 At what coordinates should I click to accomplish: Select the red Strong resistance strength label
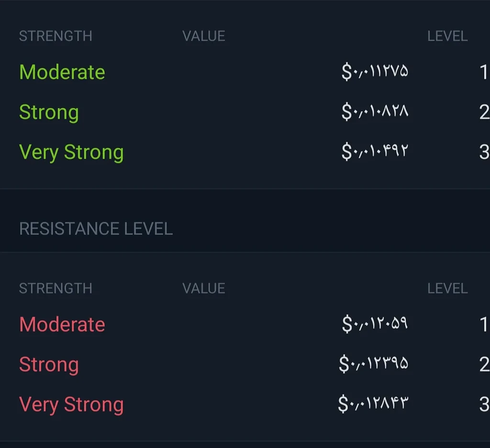click(49, 365)
